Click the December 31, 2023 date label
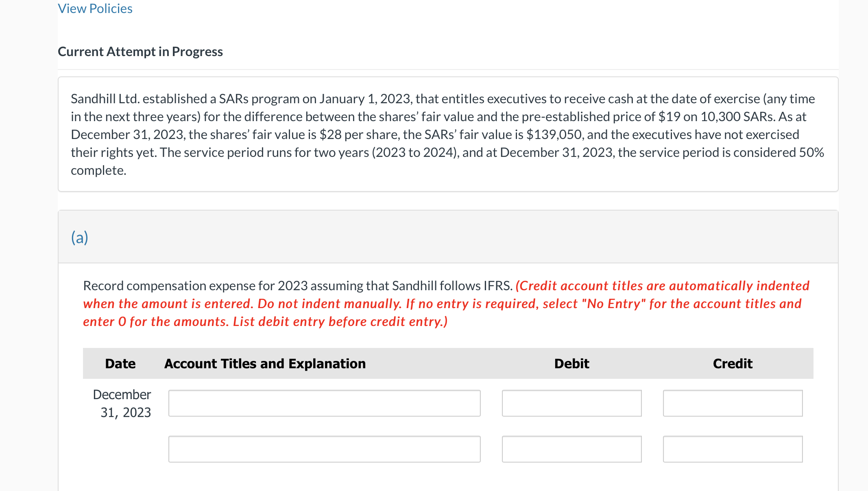Viewport: 868px width, 491px height. 121,403
